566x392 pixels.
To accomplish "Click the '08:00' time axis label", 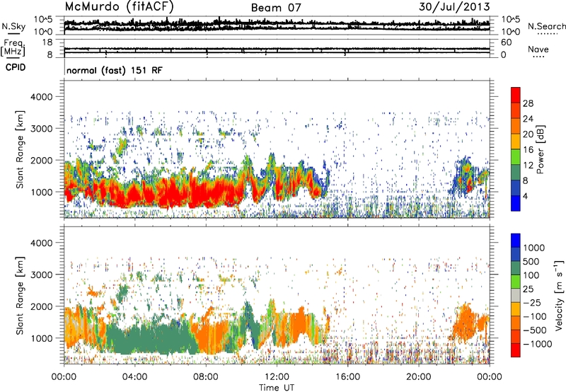I will [205, 377].
